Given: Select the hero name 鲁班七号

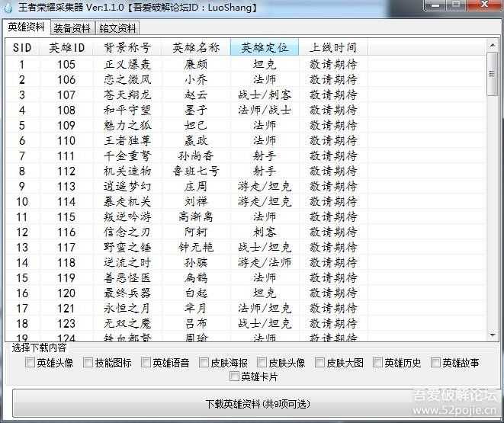Looking at the screenshot, I should click(x=196, y=171).
